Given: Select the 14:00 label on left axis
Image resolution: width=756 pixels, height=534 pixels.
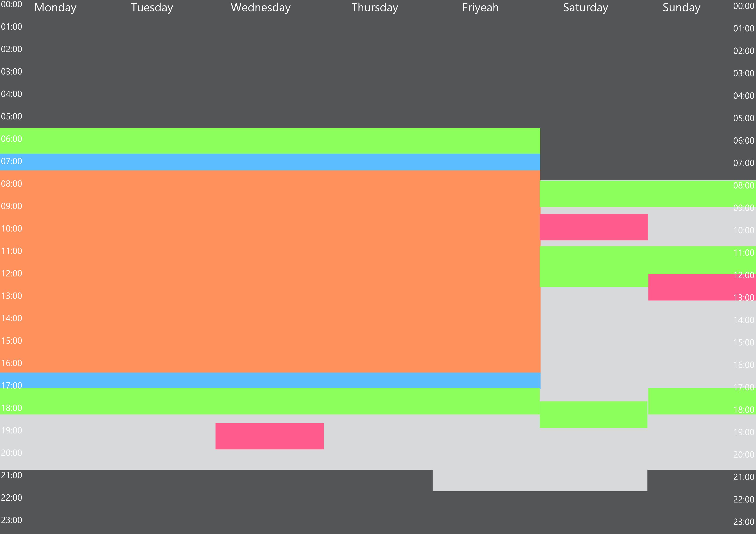Looking at the screenshot, I should click(x=11, y=318).
